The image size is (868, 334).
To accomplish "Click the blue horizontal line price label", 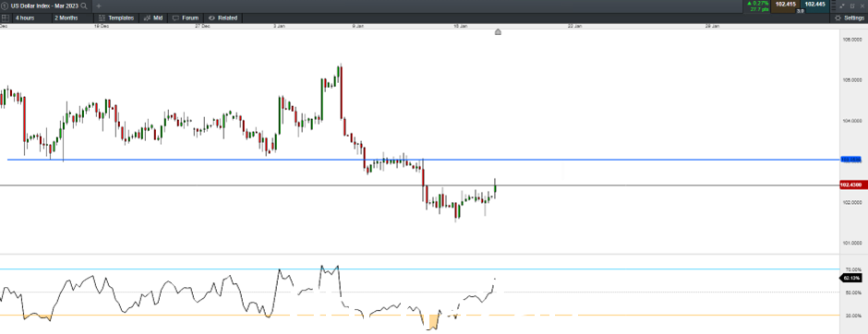I will [x=850, y=160].
